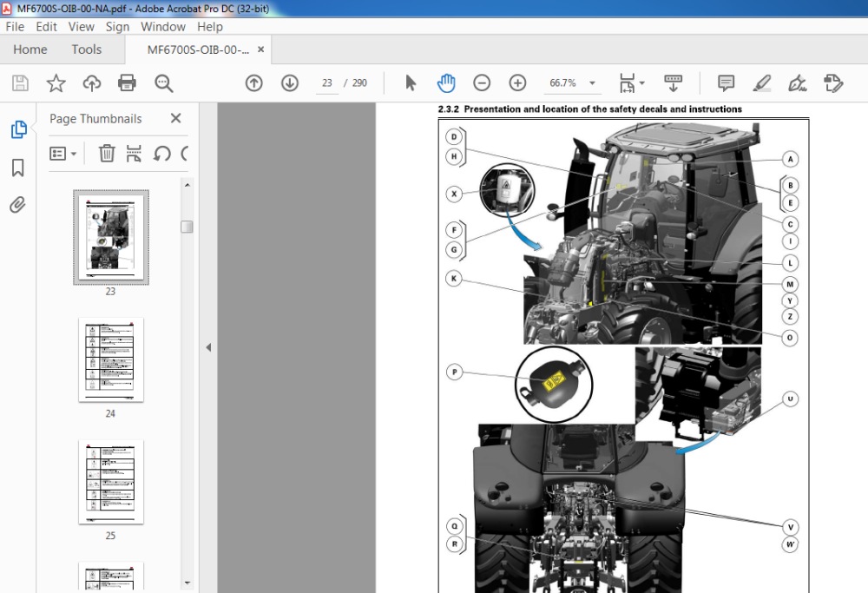The width and height of the screenshot is (868, 593).
Task: Add the document to starred (star icon)
Action: 56,83
